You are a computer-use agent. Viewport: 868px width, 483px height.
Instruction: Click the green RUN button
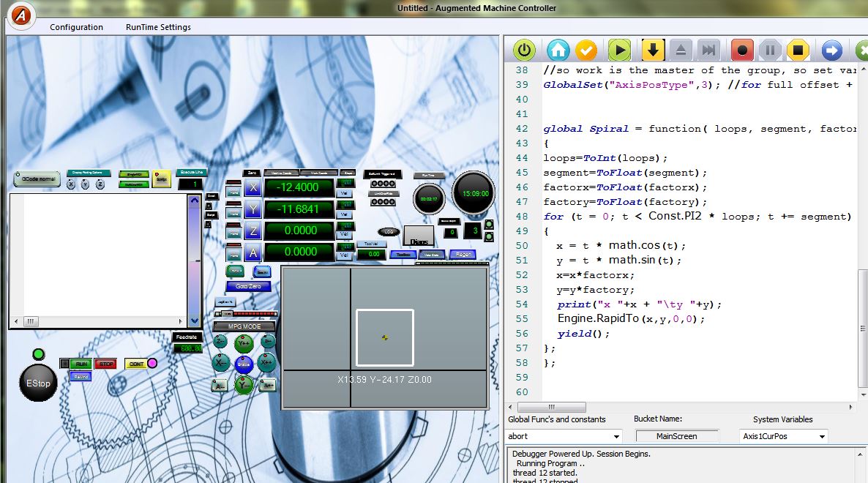(81, 364)
